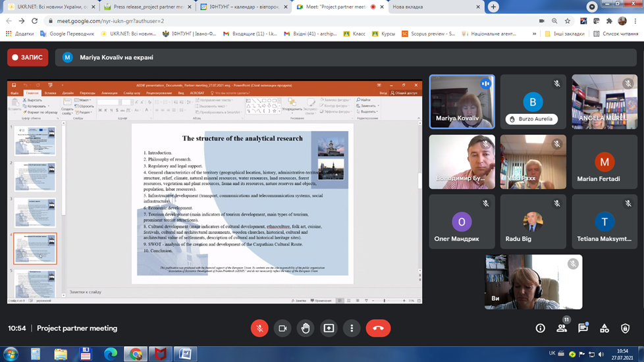Switch to the Нова вкладка tab
The height and width of the screenshot is (362, 644).
435,7
